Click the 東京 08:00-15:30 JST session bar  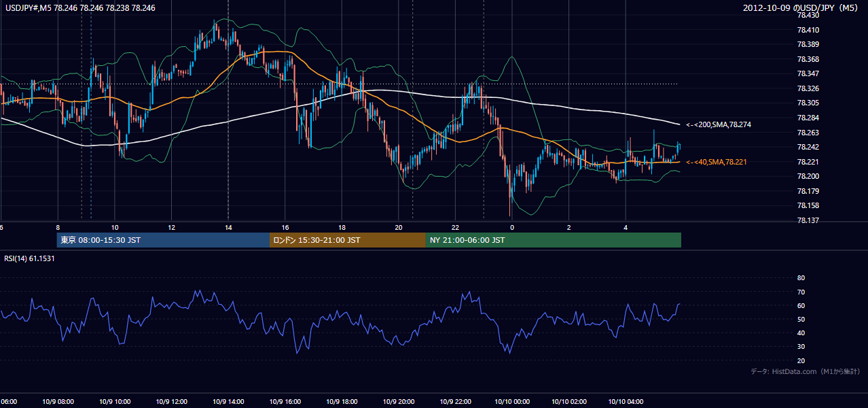163,240
